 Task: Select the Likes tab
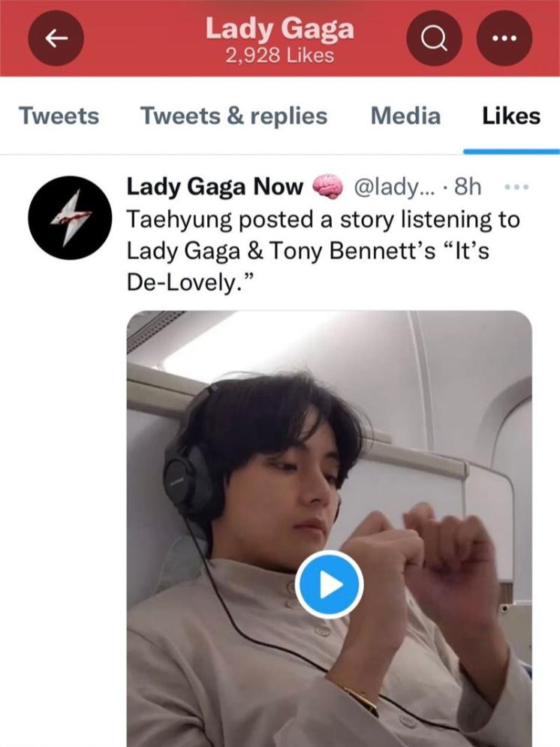[x=511, y=116]
